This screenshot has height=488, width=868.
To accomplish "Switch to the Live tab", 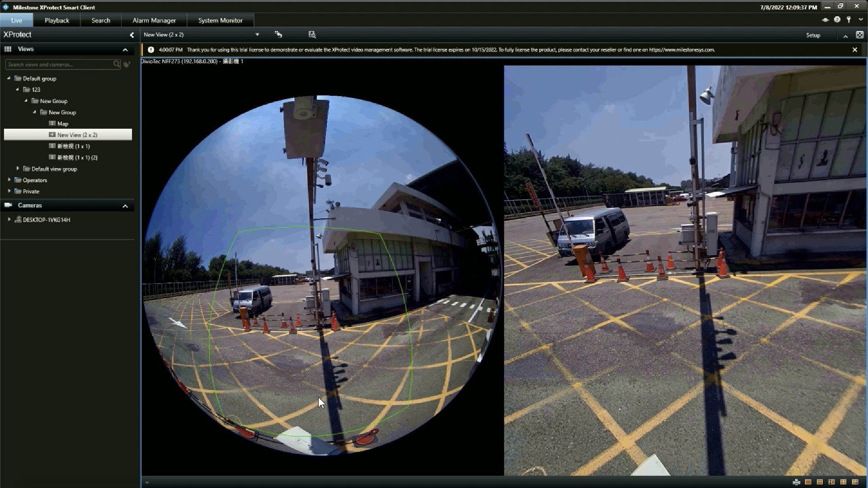I will click(16, 20).
